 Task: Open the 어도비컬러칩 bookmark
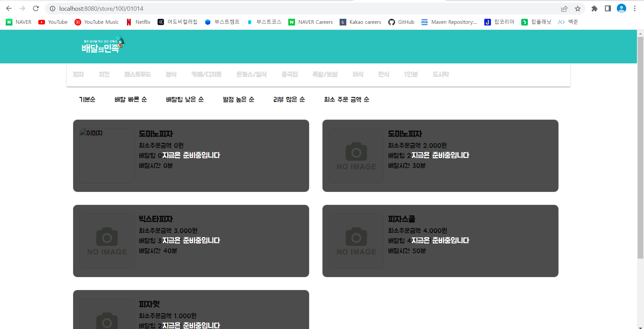(x=178, y=22)
